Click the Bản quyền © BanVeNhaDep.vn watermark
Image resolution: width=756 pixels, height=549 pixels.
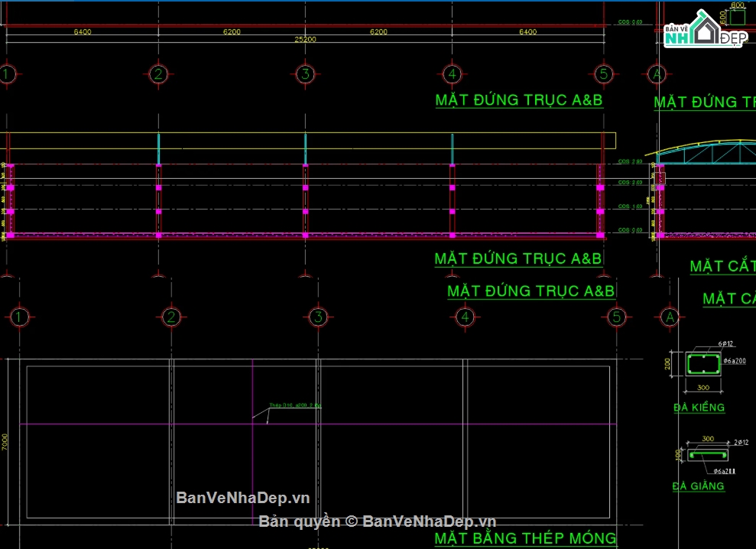click(x=378, y=521)
